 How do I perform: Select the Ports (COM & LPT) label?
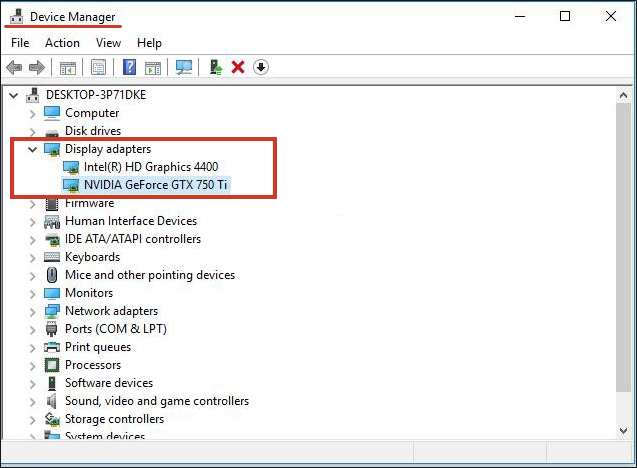116,329
